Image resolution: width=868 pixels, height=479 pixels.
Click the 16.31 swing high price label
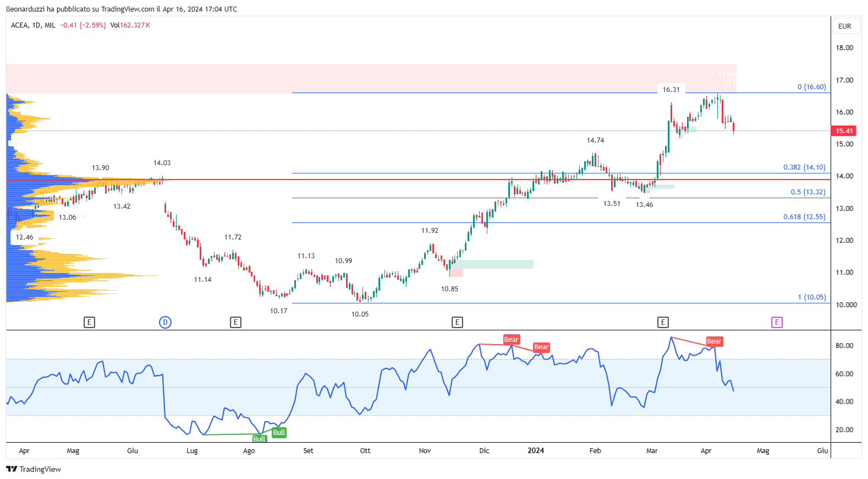pyautogui.click(x=671, y=89)
